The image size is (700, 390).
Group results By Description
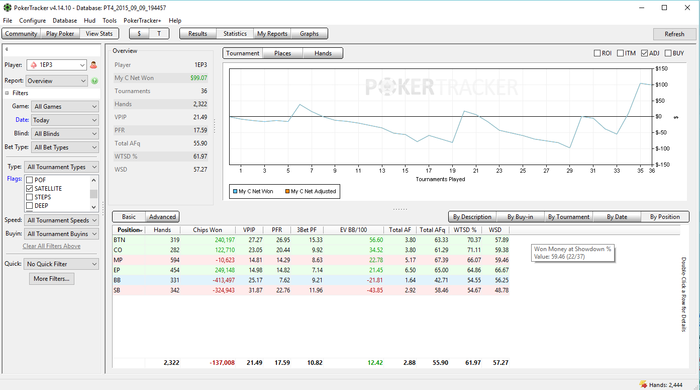pos(472,217)
